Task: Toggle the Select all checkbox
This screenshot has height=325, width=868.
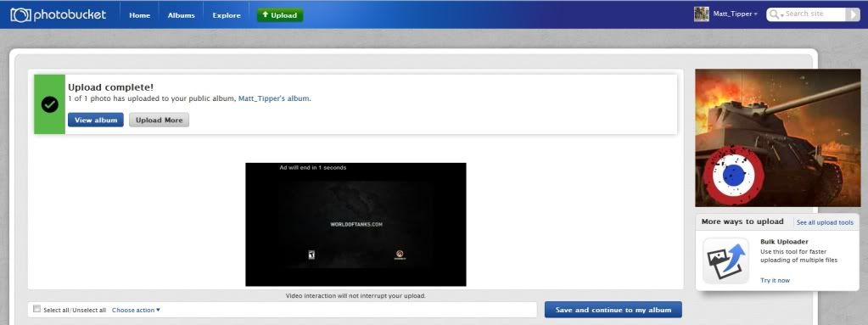Action: [37, 309]
